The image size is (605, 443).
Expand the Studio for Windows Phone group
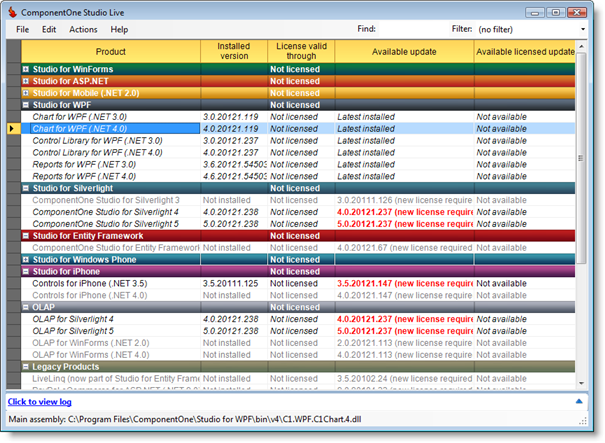(x=27, y=259)
